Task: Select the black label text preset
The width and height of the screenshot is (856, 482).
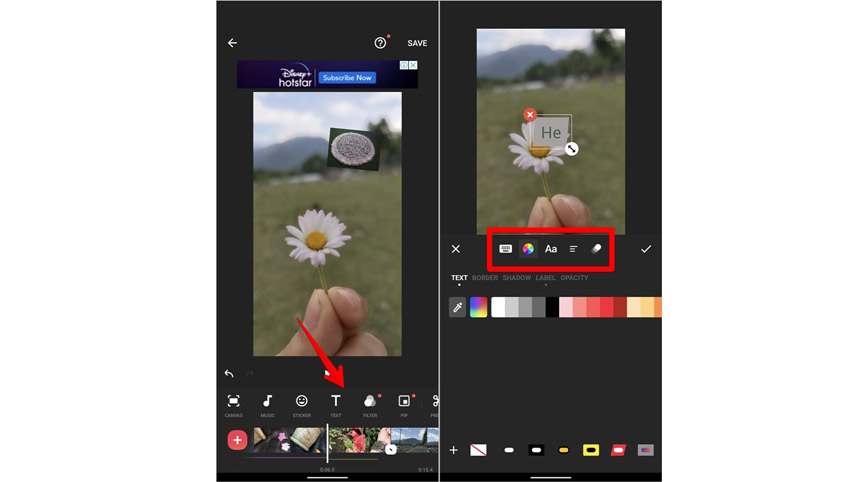Action: pos(536,450)
